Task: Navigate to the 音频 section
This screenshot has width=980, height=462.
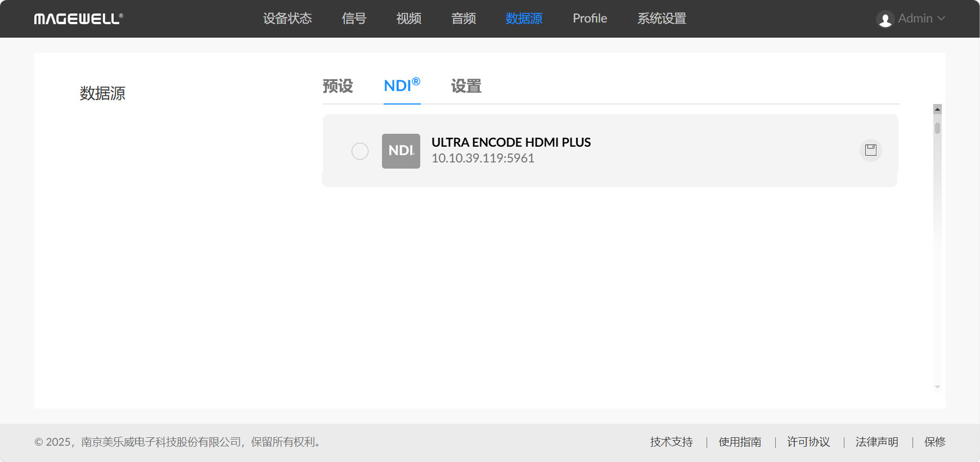Action: pyautogui.click(x=464, y=19)
